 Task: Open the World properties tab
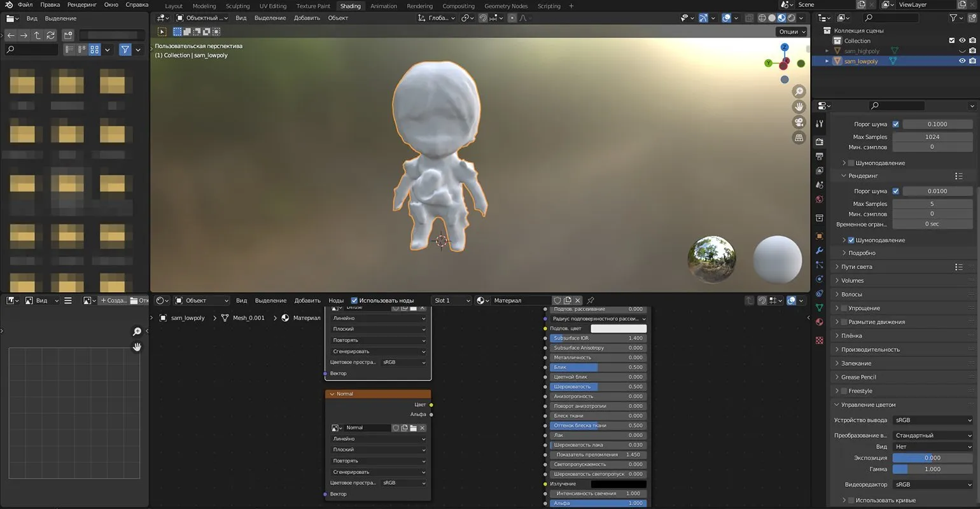pos(820,199)
